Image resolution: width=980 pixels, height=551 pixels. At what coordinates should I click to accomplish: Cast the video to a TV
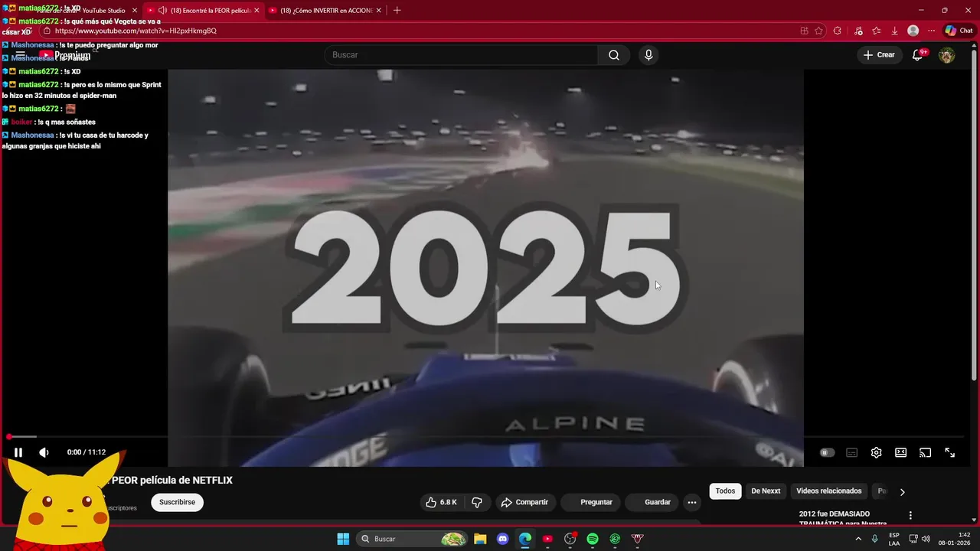[x=925, y=452]
